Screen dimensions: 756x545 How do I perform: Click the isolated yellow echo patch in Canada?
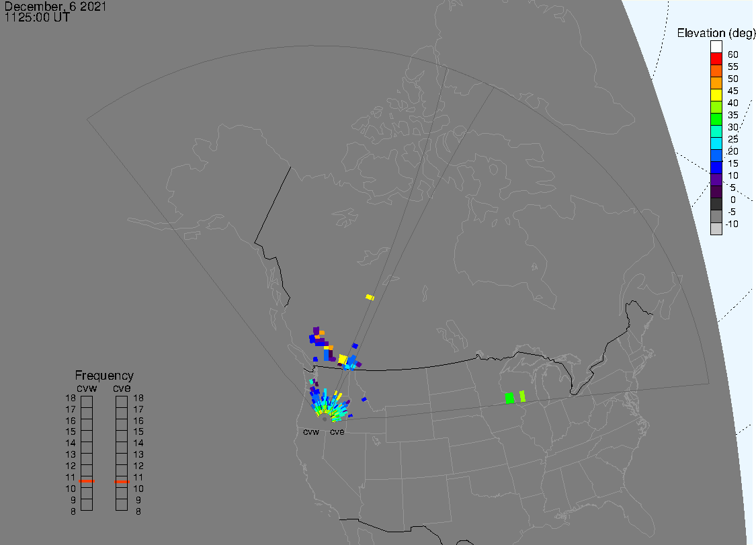[x=370, y=297]
